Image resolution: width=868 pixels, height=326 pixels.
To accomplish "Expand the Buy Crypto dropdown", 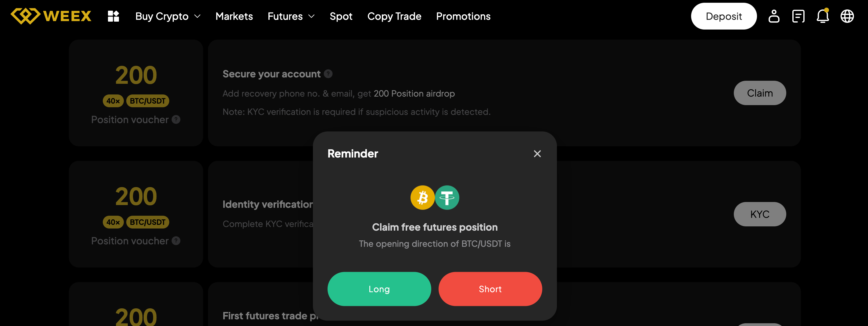I will coord(168,16).
